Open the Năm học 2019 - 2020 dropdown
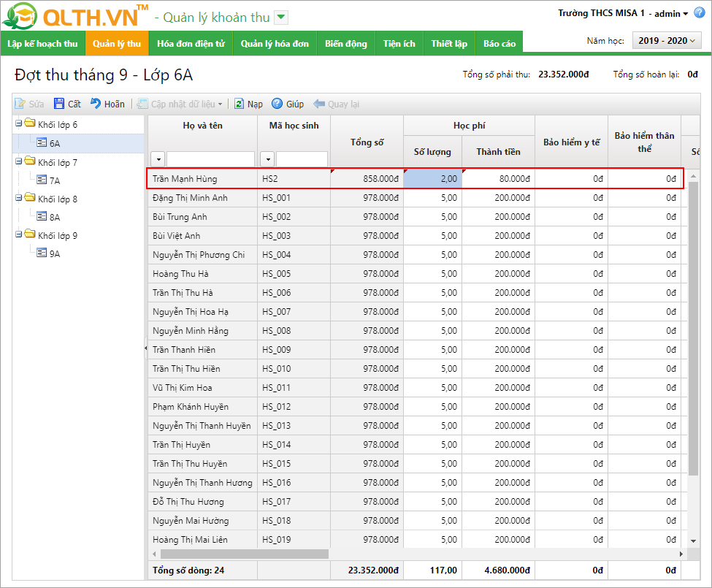Screen dimensions: 712x588 [666, 41]
